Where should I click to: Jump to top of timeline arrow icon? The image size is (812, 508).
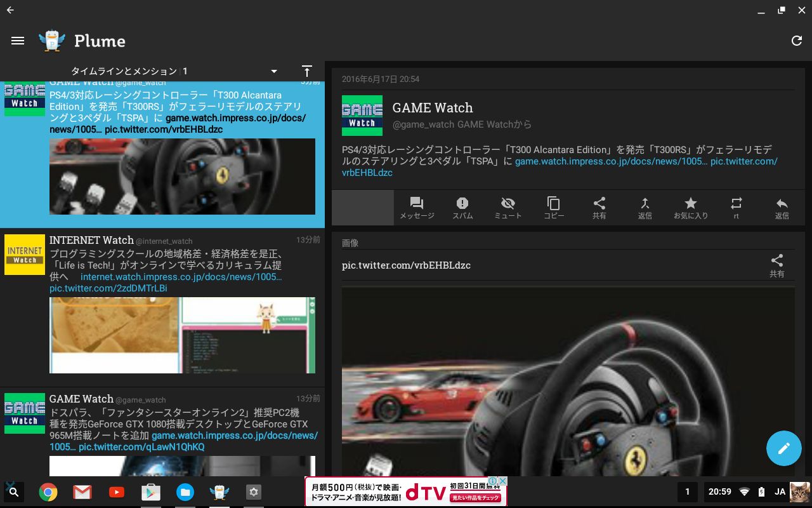pyautogui.click(x=307, y=71)
